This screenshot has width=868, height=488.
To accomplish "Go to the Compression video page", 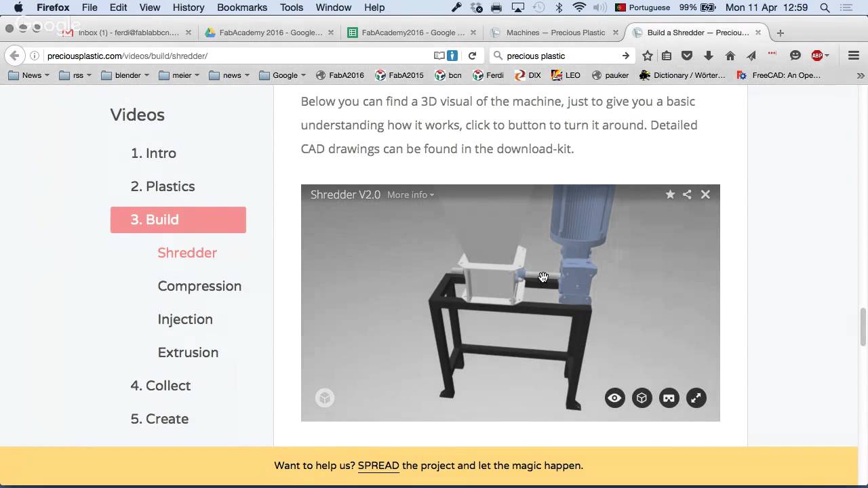I will [x=199, y=286].
